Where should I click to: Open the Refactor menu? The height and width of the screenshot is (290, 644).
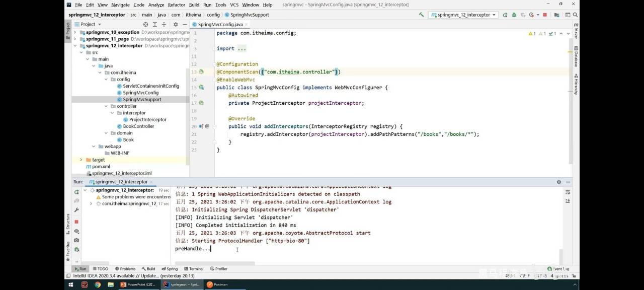point(176,5)
